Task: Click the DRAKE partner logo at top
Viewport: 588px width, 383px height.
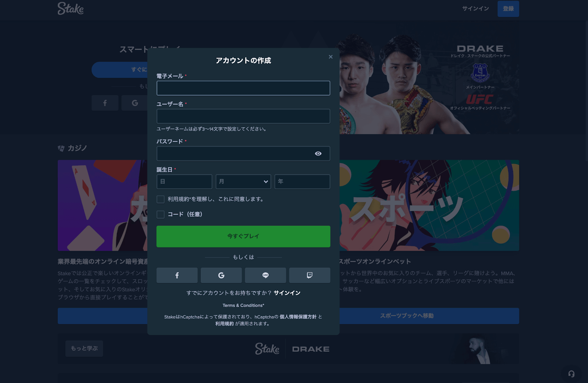Action: click(480, 49)
